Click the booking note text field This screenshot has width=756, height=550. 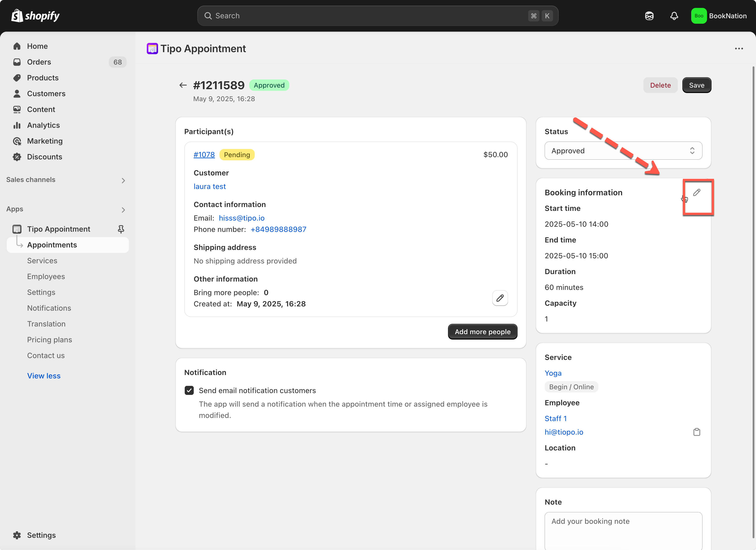(x=623, y=530)
